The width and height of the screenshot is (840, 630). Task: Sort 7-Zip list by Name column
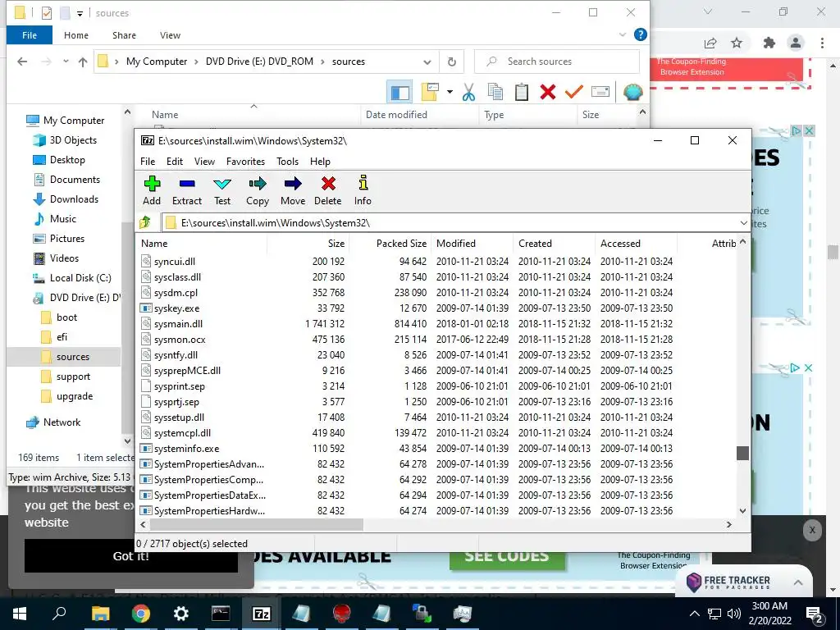click(x=154, y=243)
